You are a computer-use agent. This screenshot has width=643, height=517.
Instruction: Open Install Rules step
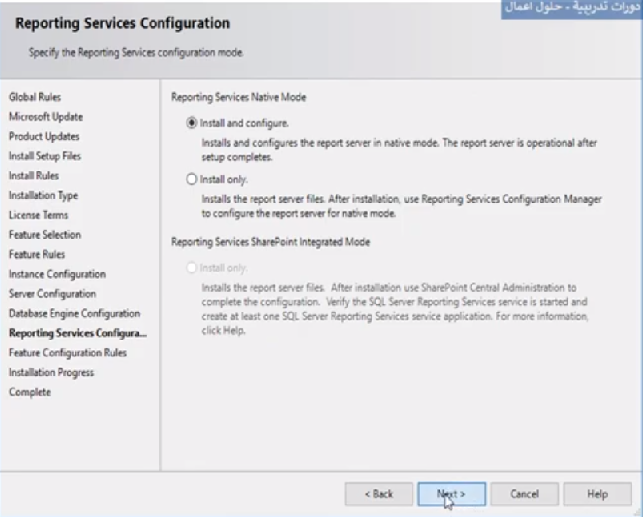tap(34, 176)
